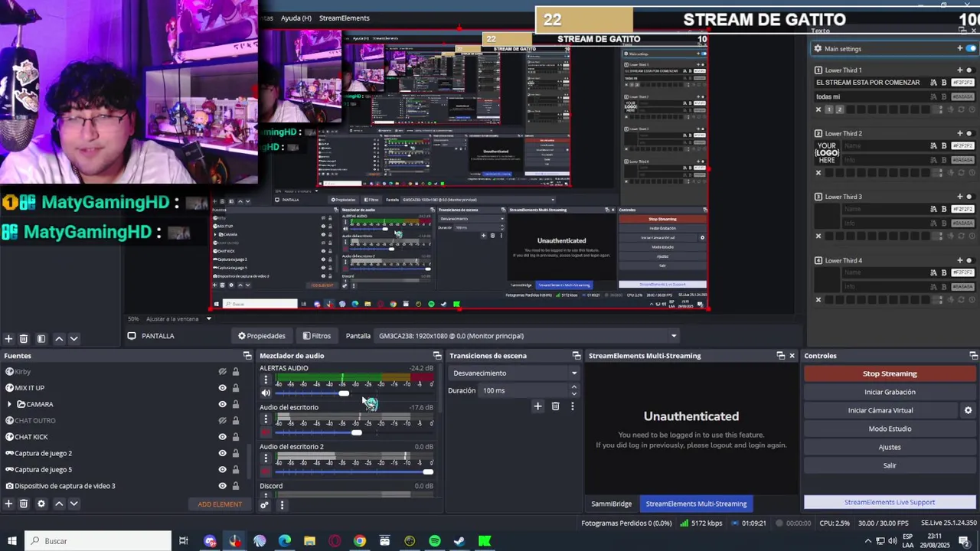The height and width of the screenshot is (551, 980).
Task: Hide the CAMARA group
Action: (x=222, y=404)
